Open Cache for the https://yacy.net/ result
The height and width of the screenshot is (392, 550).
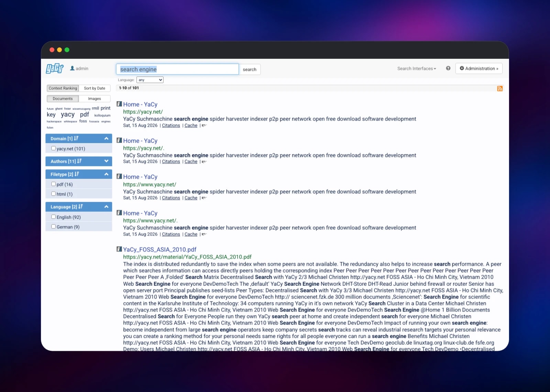point(191,126)
